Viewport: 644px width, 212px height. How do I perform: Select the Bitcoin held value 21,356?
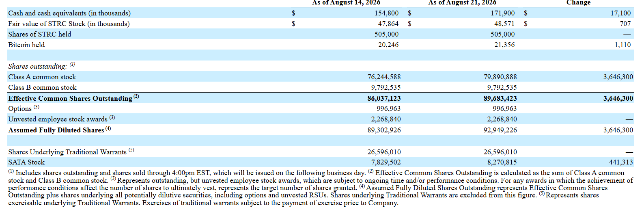coord(504,45)
